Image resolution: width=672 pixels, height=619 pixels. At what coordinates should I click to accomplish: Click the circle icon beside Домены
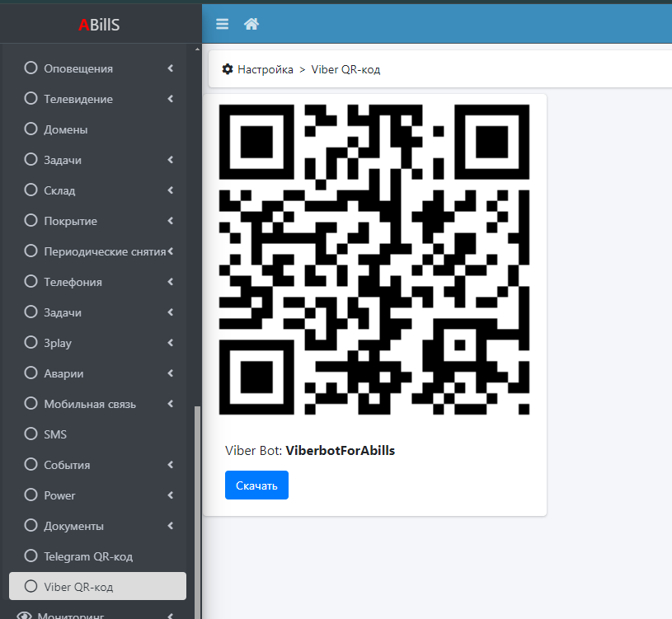coord(31,129)
